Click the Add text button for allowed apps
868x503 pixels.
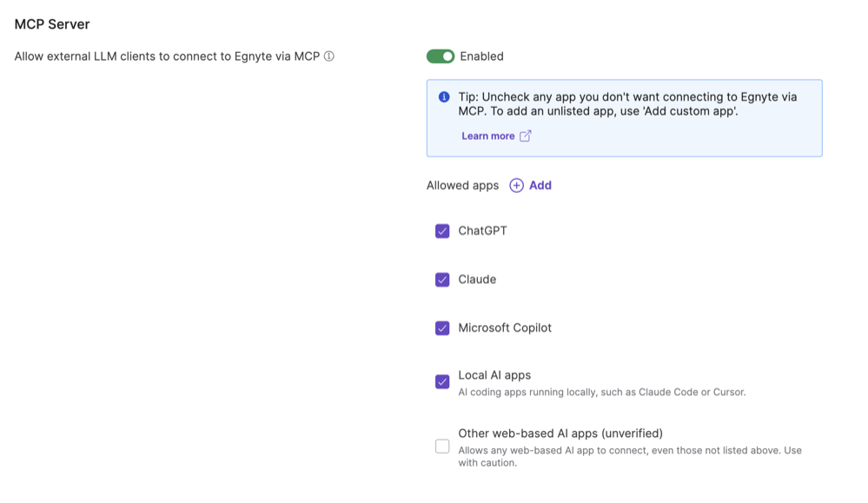540,186
